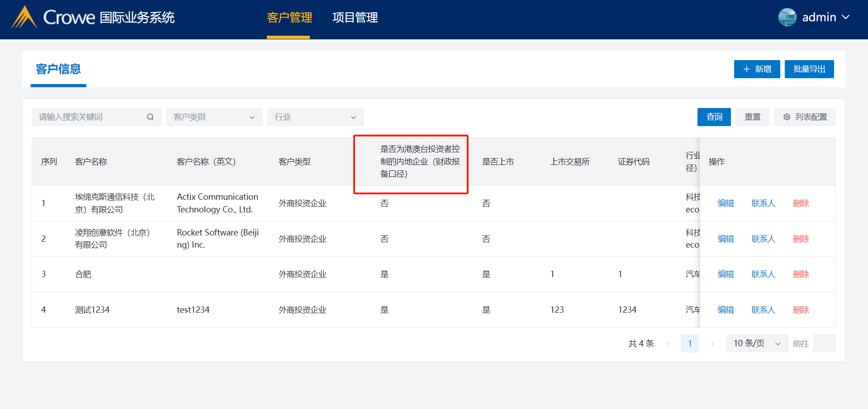Click 删除 for 埃缔克斯通信科技 row
Image resolution: width=868 pixels, height=409 pixels.
801,203
